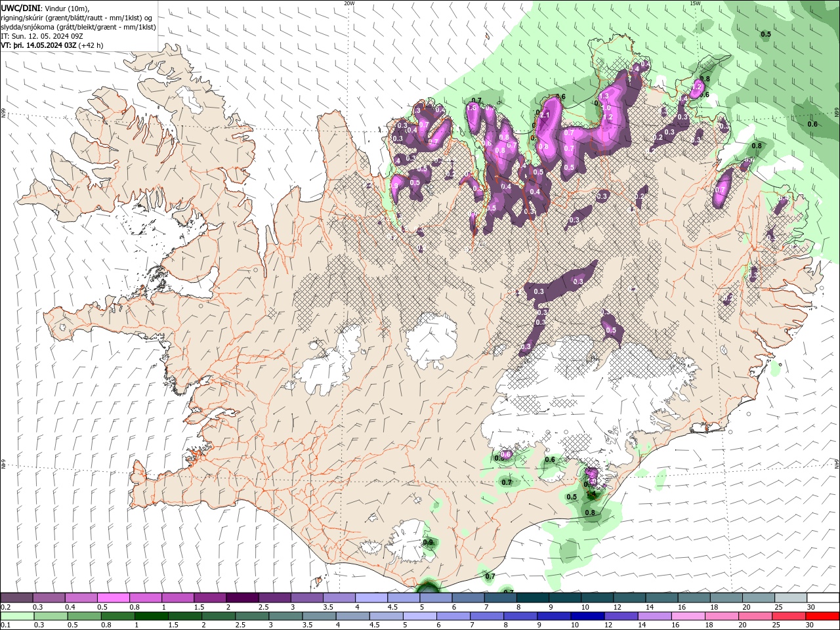Click the '(+42 h)' forecast offset text

click(x=91, y=45)
